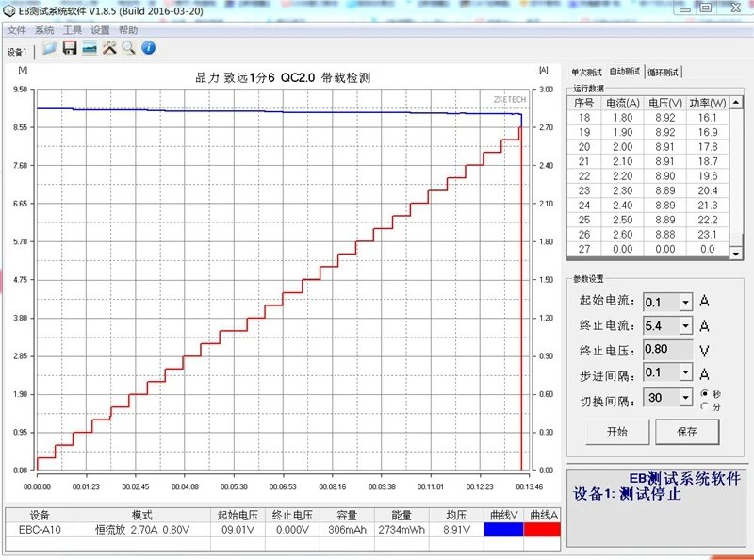Click the blue 曲线V color swatch
Viewport: 754px width, 560px height.
503,529
